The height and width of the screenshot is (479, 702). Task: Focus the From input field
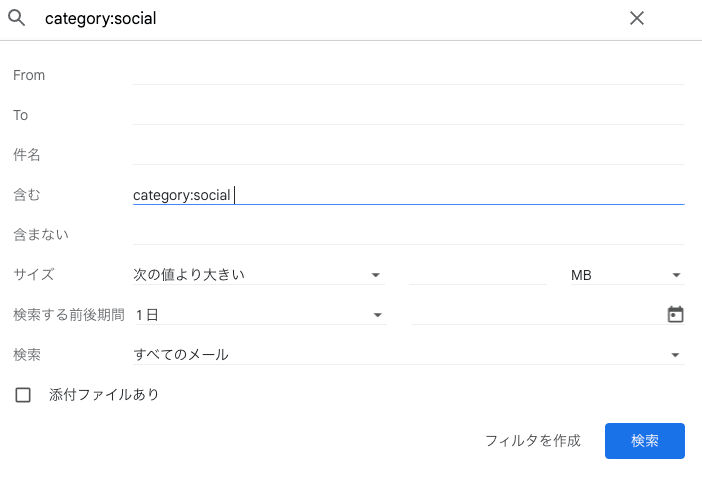(x=408, y=75)
